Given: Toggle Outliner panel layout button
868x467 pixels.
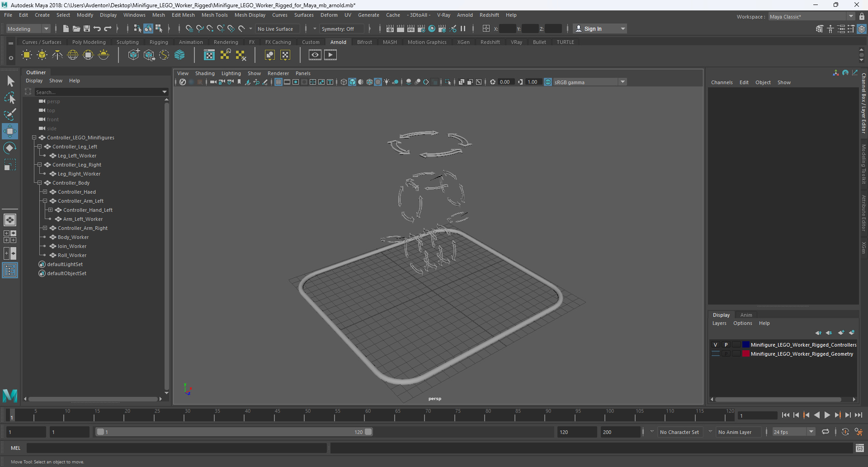Looking at the screenshot, I should pyautogui.click(x=10, y=270).
